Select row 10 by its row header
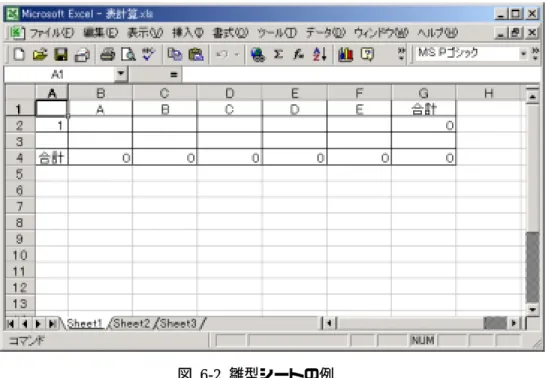Image resolution: width=547 pixels, height=378 pixels. (x=20, y=255)
